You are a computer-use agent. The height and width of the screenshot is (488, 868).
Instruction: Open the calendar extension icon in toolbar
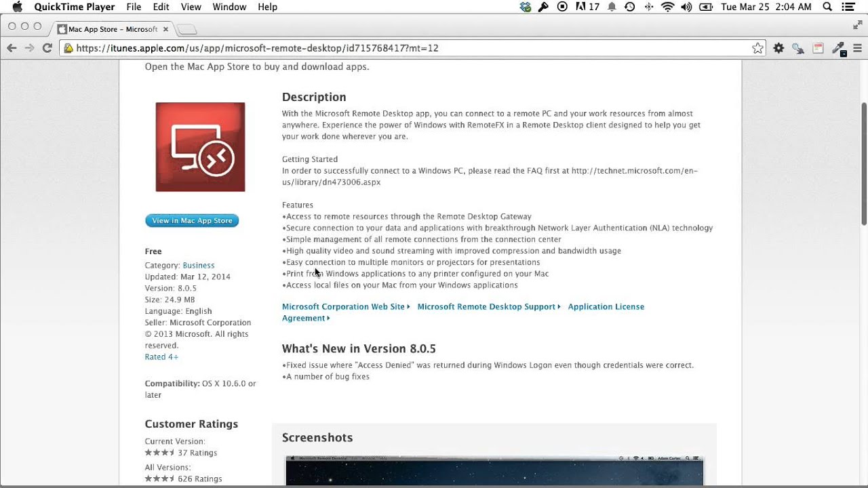coord(818,48)
